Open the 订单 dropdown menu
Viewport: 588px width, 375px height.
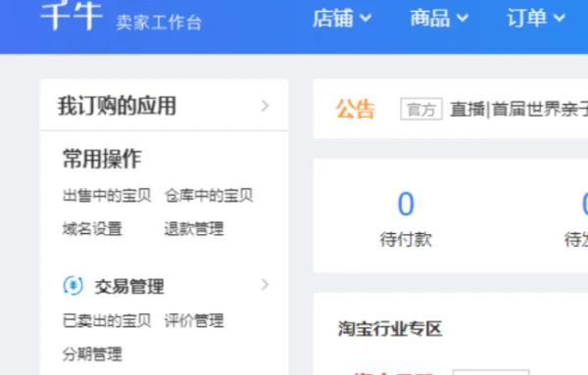535,18
